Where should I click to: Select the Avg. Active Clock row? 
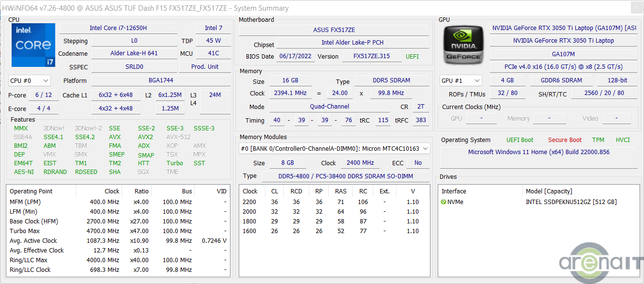pos(118,241)
